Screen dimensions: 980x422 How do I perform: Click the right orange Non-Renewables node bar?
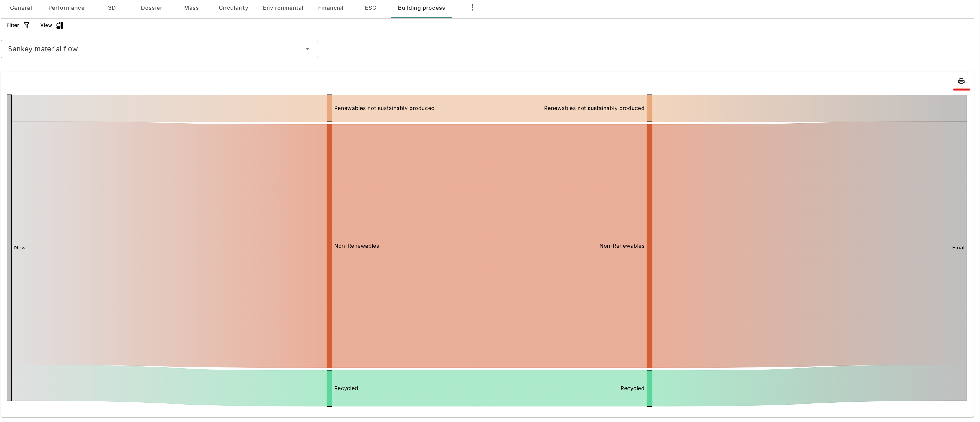(x=649, y=246)
